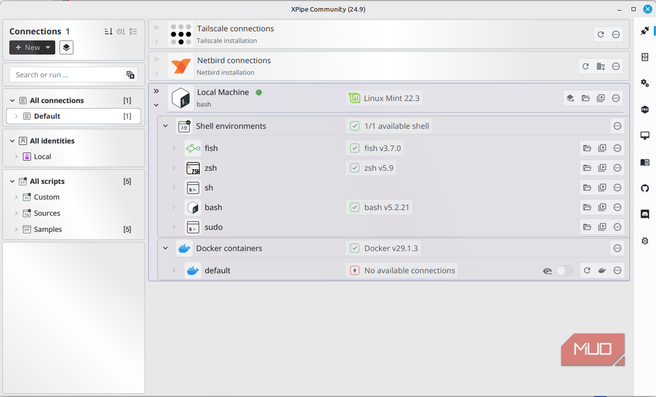
Task: Click the Linux Mint 22.3 label
Action: click(384, 98)
